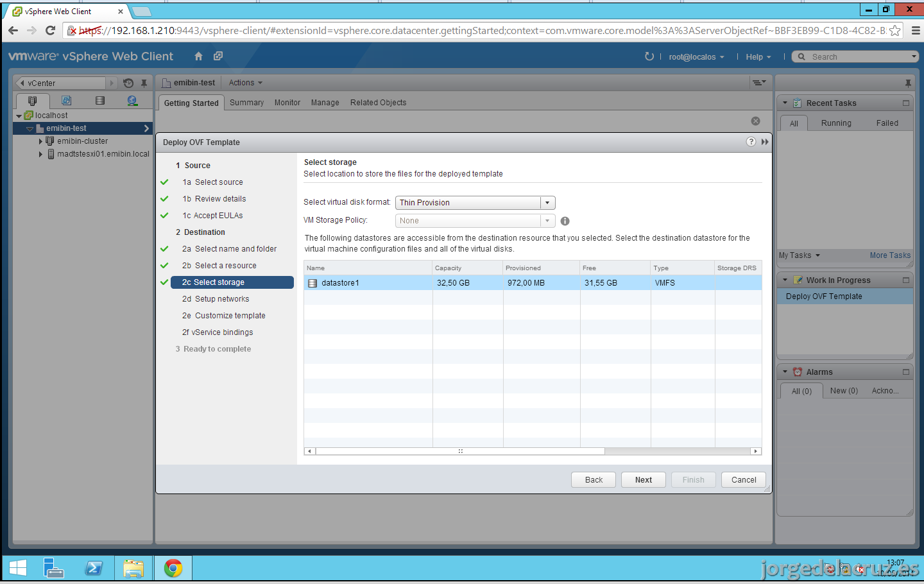Switch to Hosts and Clusters navigator view
924x584 pixels.
(33, 101)
